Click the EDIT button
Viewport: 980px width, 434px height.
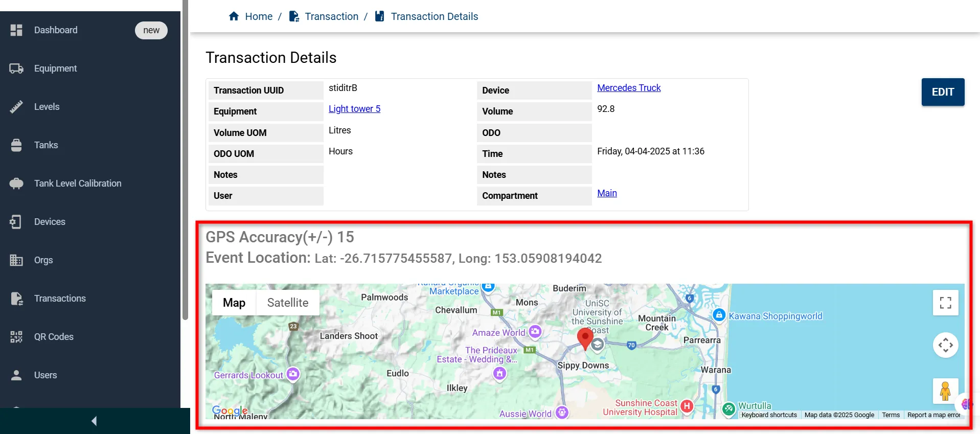[x=943, y=92]
